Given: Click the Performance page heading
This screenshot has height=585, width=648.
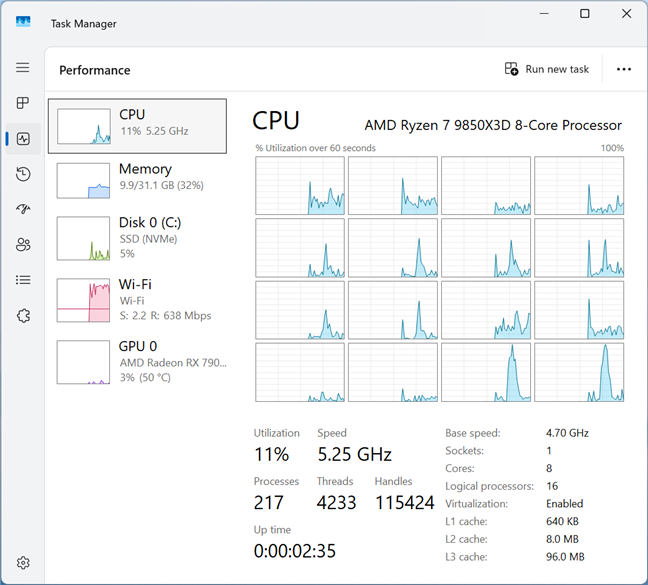Looking at the screenshot, I should [x=95, y=70].
